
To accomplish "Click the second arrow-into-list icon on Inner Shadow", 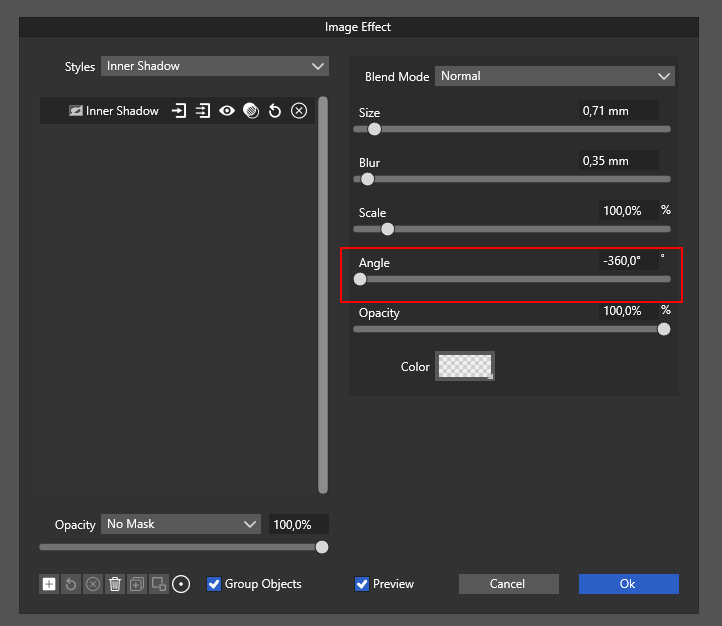I will (203, 111).
